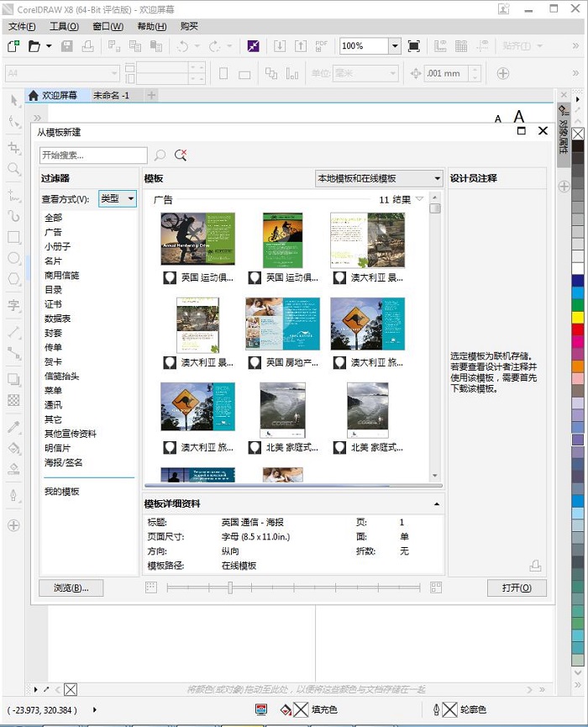Open the 本地模板和在线模板 dropdown
Viewport: 588px width, 727px height.
pyautogui.click(x=378, y=178)
